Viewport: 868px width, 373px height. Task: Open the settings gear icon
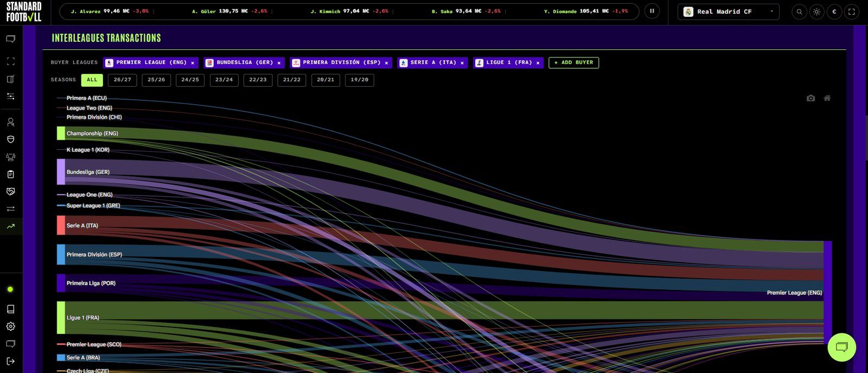point(11,326)
